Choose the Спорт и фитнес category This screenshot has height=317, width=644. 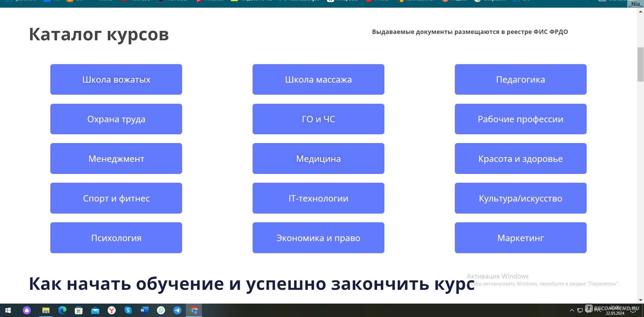116,198
